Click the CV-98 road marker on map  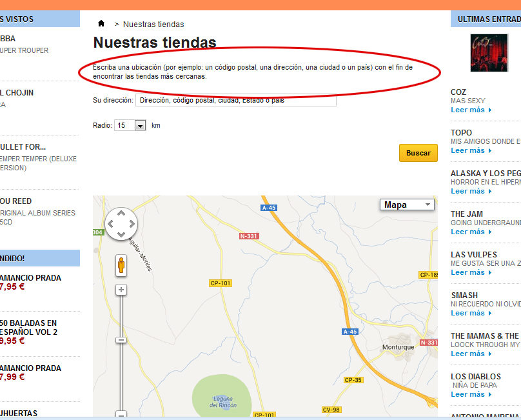tap(331, 410)
